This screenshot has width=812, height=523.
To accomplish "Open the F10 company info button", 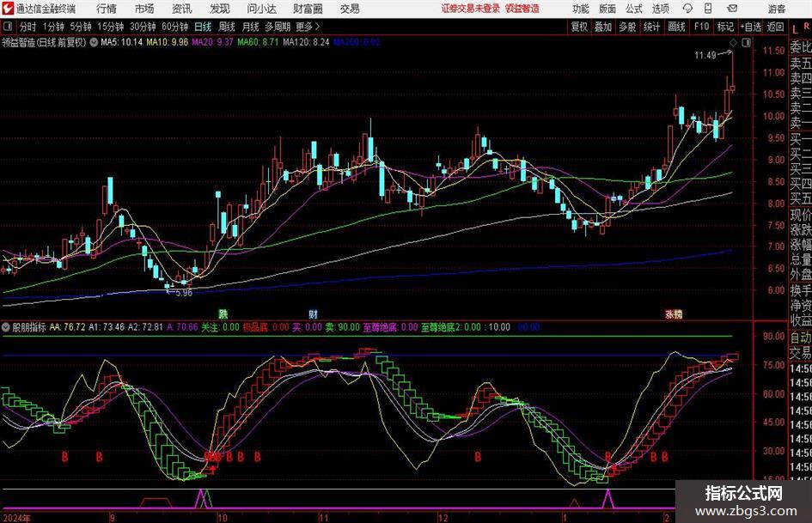I will pyautogui.click(x=702, y=27).
